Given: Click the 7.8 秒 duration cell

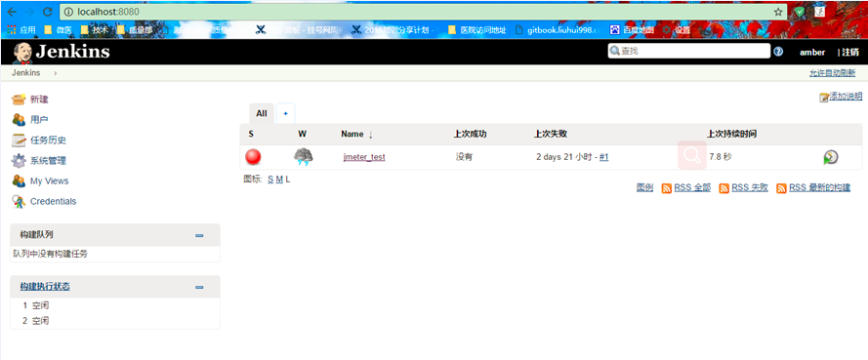Looking at the screenshot, I should [x=721, y=157].
